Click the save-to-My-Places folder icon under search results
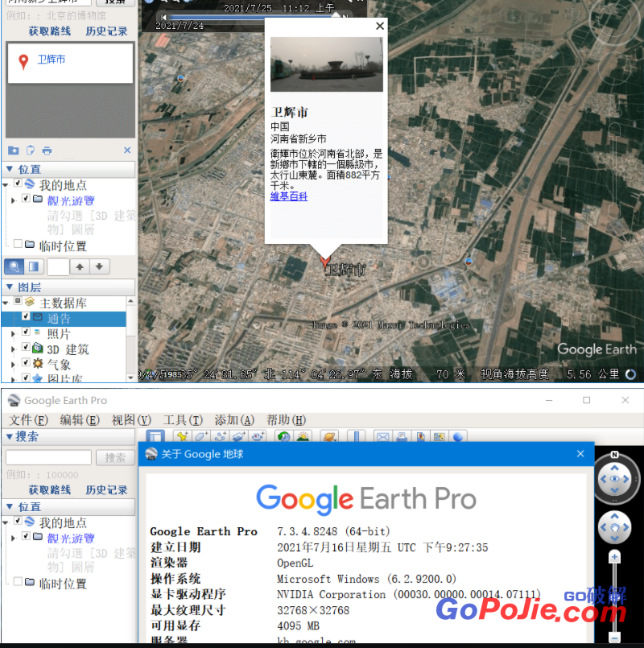The width and height of the screenshot is (644, 648). [x=13, y=150]
